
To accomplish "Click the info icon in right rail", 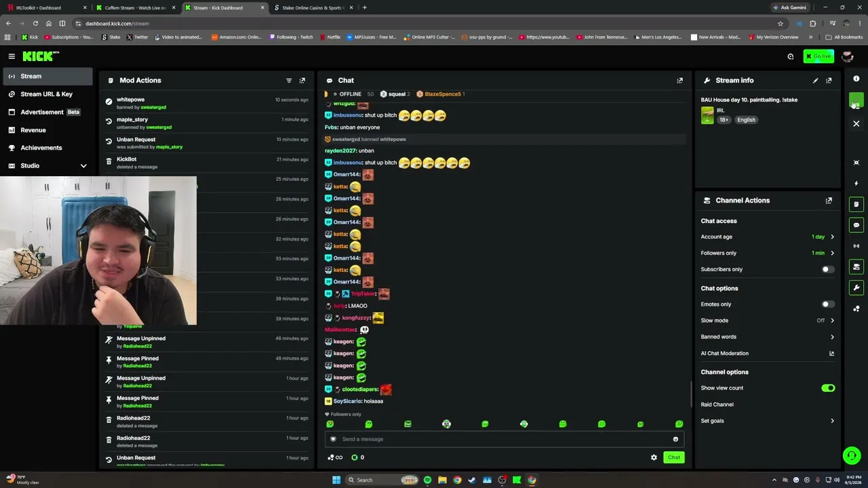I will click(x=856, y=79).
